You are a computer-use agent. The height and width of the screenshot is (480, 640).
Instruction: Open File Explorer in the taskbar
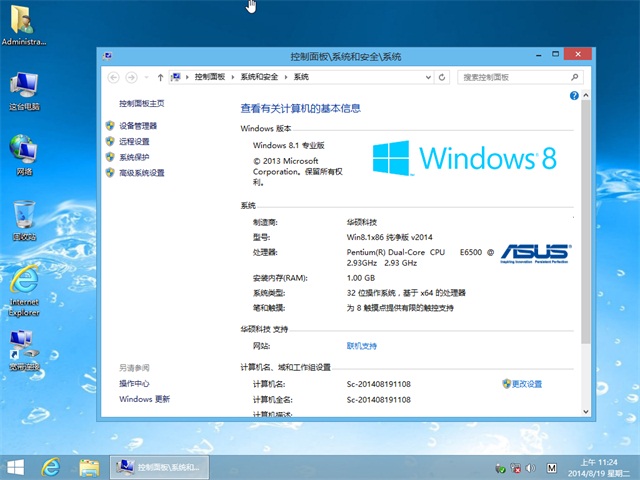[89, 466]
